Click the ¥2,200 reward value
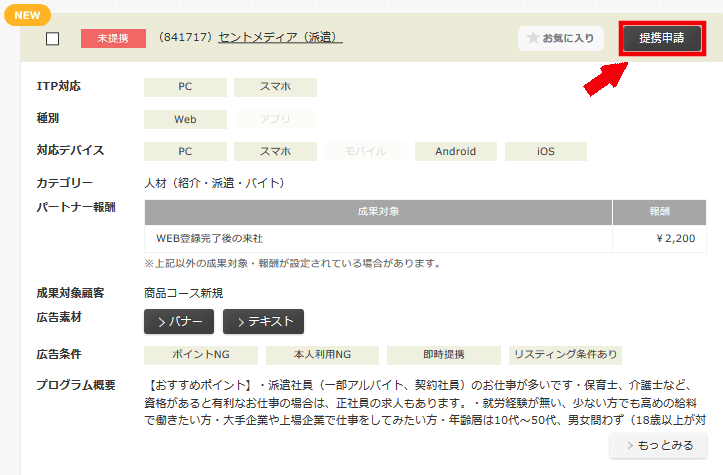This screenshot has height=475, width=723. [x=676, y=239]
